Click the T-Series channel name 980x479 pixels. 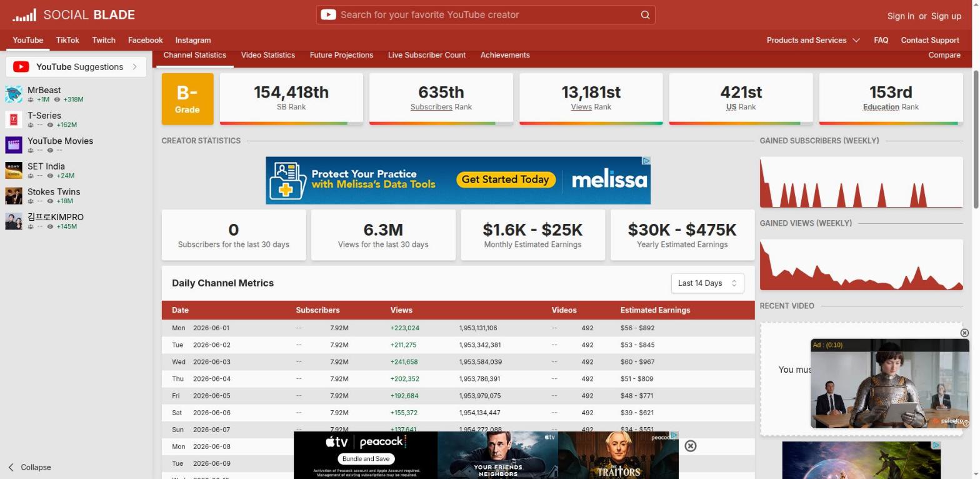[x=44, y=116]
